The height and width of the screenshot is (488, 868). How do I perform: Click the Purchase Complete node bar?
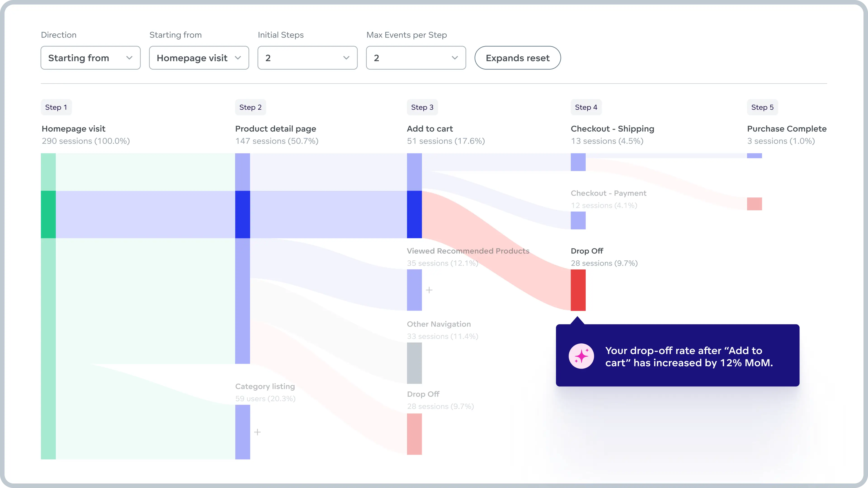pos(754,156)
